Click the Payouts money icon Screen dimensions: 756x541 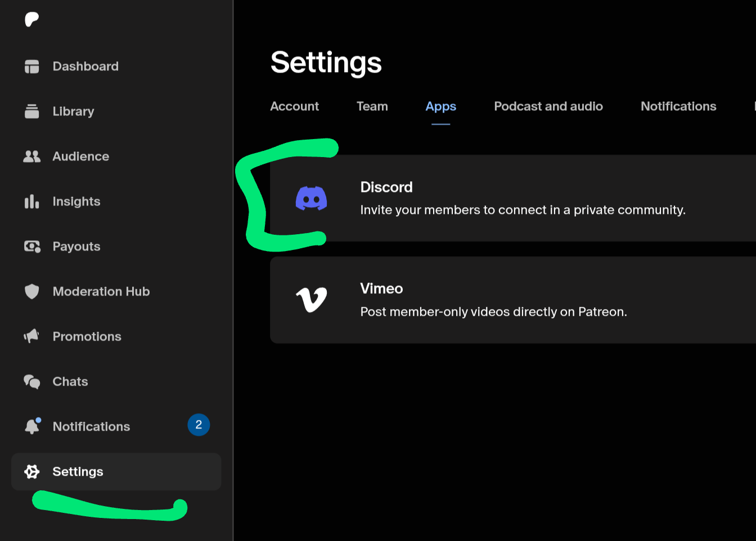point(32,247)
